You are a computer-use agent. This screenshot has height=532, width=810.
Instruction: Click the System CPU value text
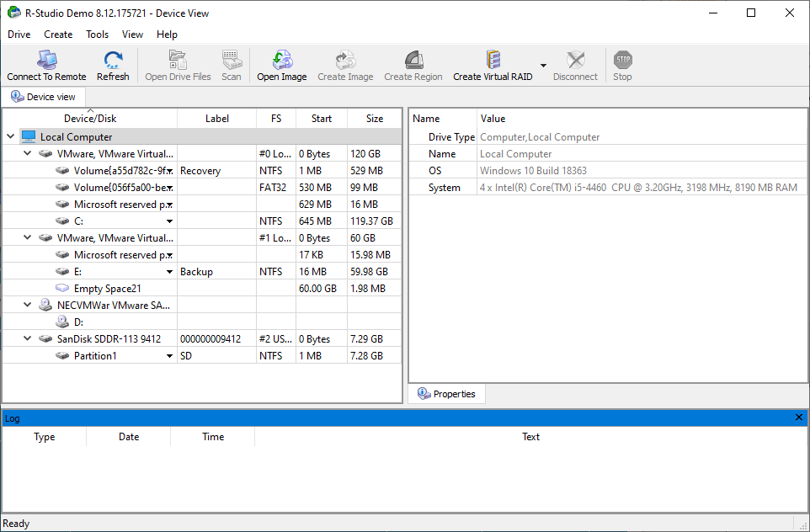click(x=638, y=188)
